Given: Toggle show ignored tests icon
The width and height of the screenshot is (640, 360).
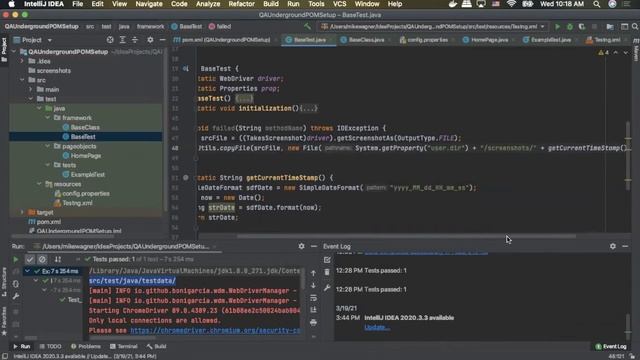Looking at the screenshot, I should click(x=42, y=259).
